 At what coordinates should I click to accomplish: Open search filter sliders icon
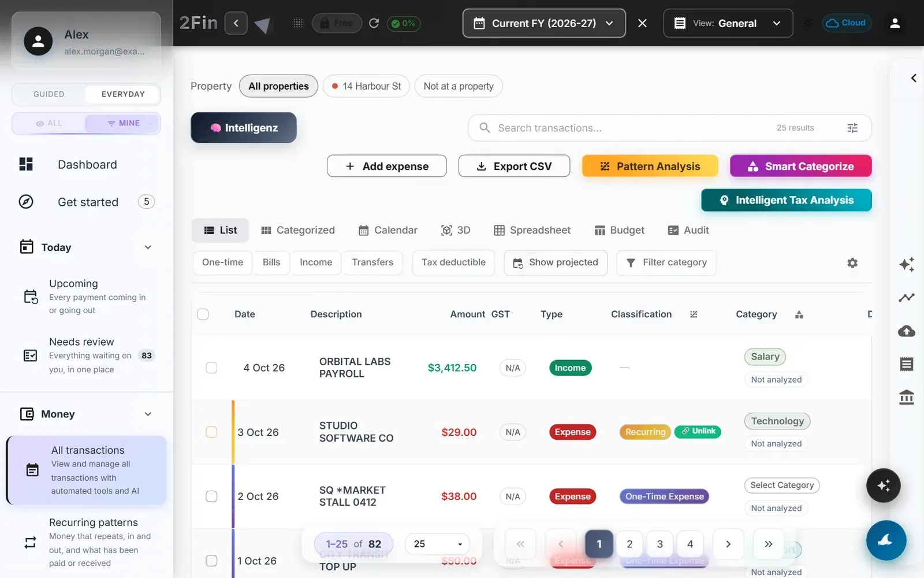click(852, 128)
